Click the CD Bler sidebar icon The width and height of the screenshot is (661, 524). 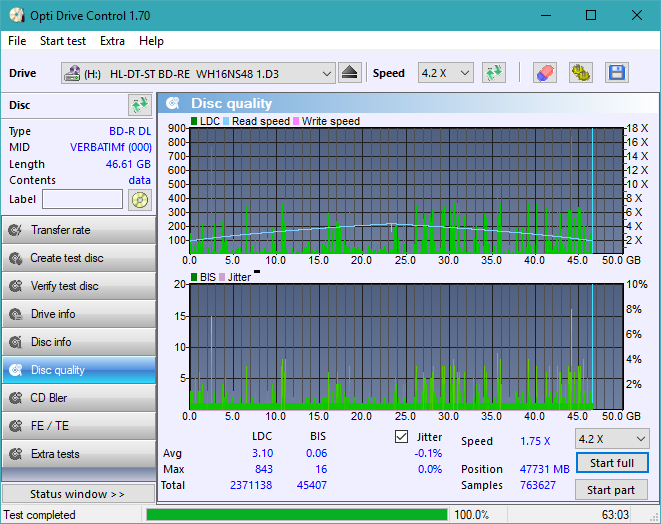pyautogui.click(x=16, y=398)
